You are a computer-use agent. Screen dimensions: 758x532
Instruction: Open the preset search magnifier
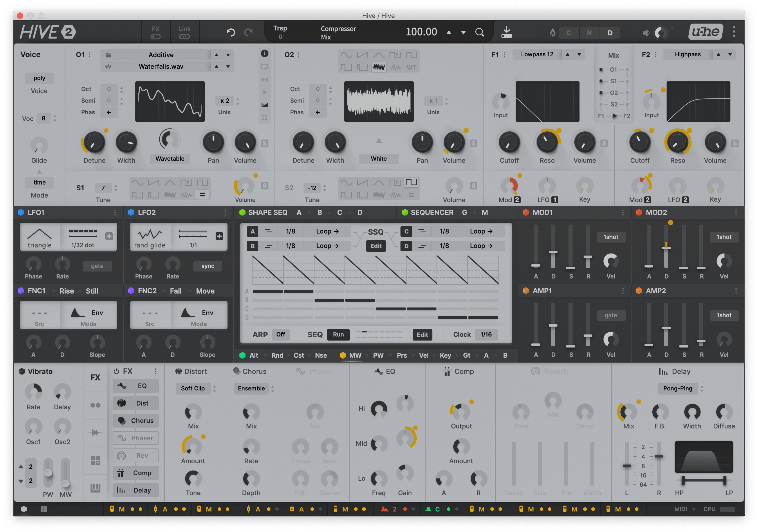coord(479,32)
